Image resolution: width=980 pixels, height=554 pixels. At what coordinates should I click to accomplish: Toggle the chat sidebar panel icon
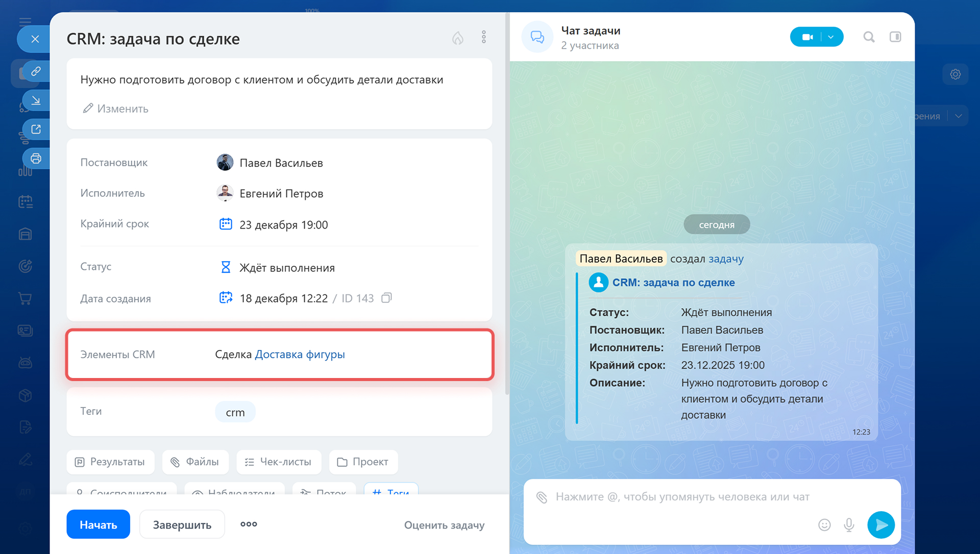coord(895,37)
